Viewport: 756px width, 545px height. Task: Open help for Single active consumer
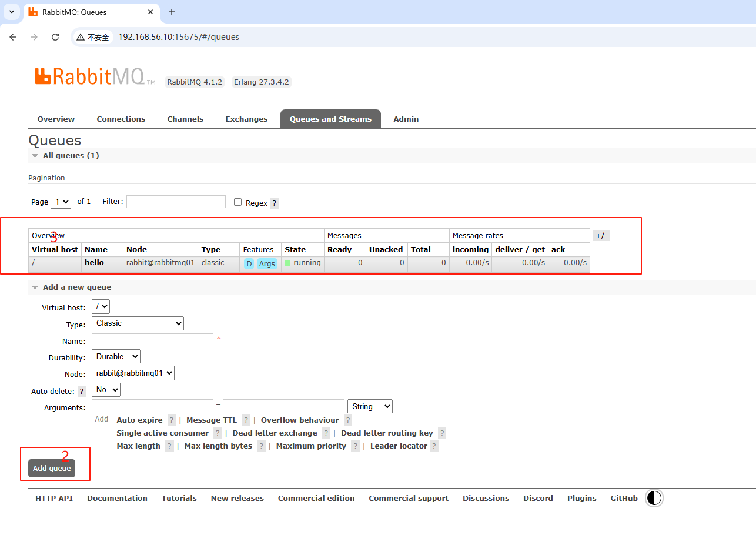point(218,433)
